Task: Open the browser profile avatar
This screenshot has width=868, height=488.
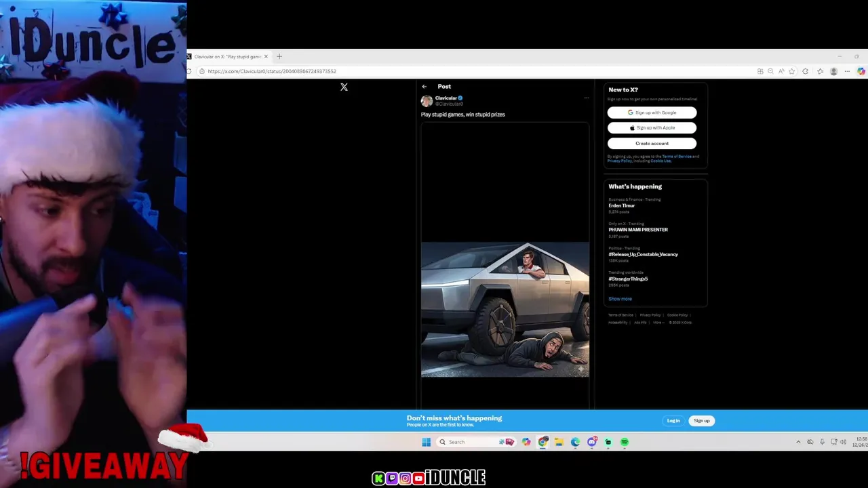Action: pos(833,71)
